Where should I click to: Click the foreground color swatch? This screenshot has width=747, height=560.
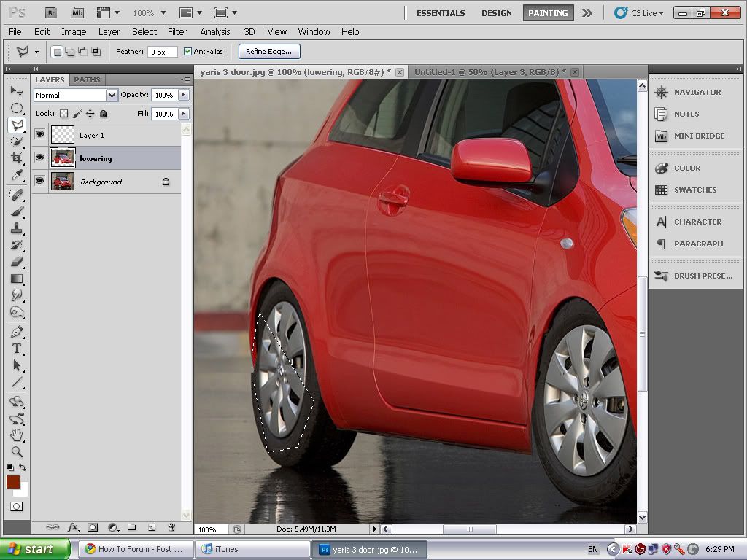point(12,483)
